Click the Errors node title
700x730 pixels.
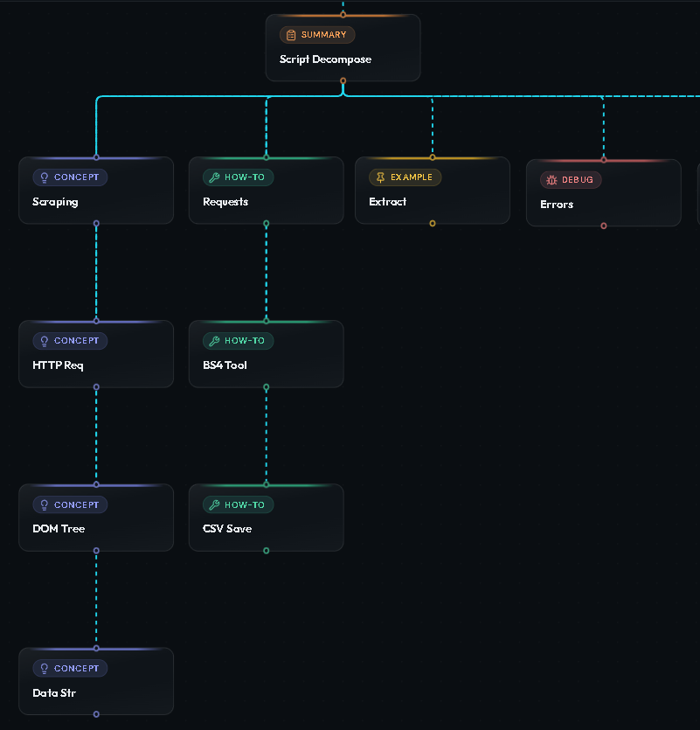[x=557, y=205]
